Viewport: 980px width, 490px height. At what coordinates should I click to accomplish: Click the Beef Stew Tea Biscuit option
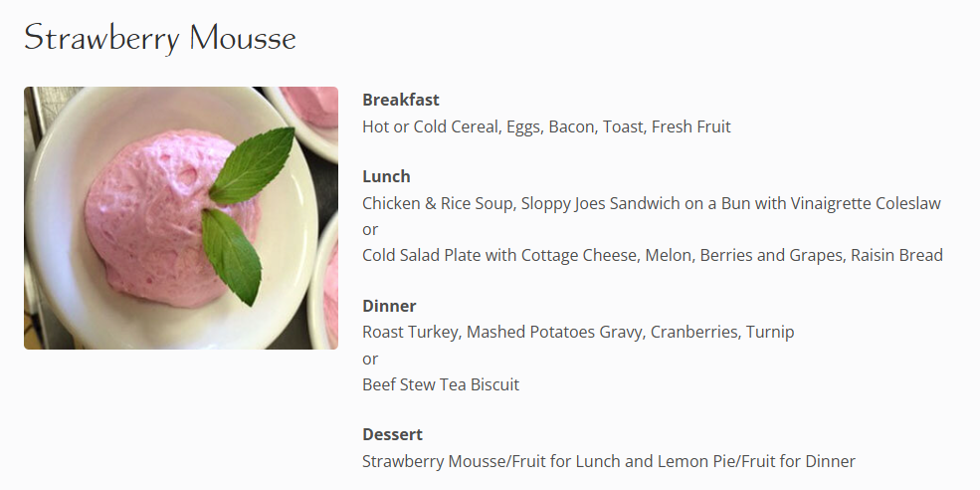tap(441, 384)
